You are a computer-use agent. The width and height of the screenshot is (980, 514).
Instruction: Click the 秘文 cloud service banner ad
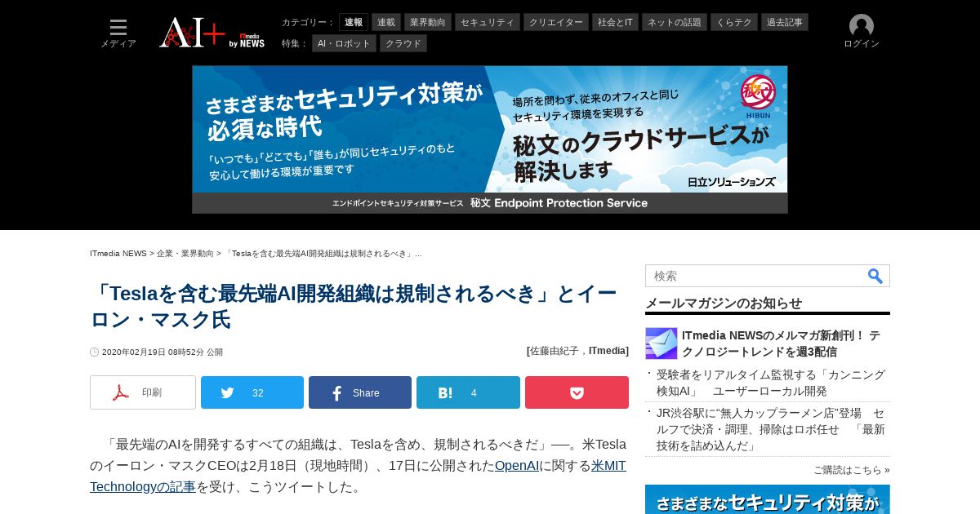point(490,140)
